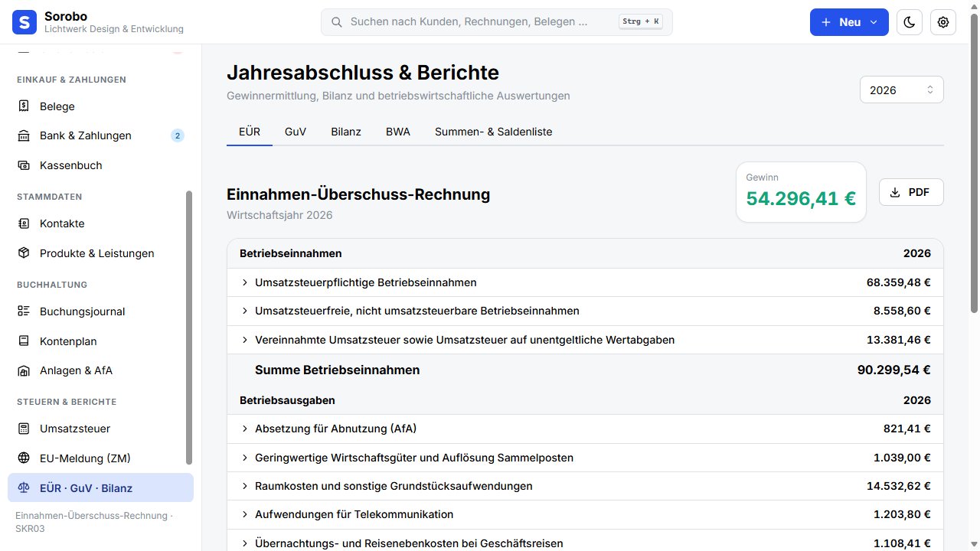Screen dimensions: 980x551
Task: Click the amount 8.558,60 €
Action: 902,311
